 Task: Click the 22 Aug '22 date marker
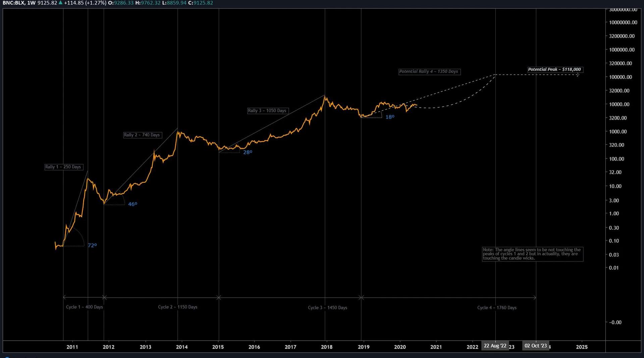(495, 346)
